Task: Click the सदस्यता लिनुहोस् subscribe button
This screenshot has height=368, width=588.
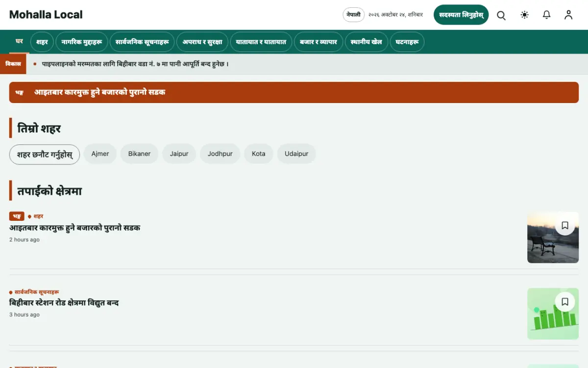Action: click(461, 15)
